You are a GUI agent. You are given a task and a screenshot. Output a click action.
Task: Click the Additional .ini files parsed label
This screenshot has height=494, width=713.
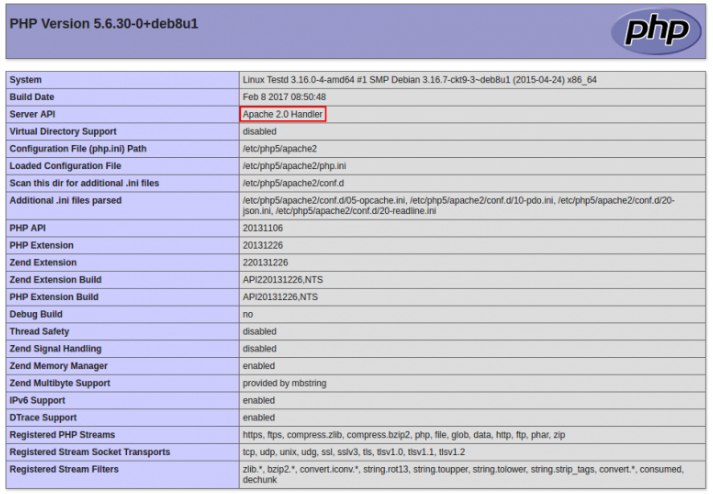66,200
